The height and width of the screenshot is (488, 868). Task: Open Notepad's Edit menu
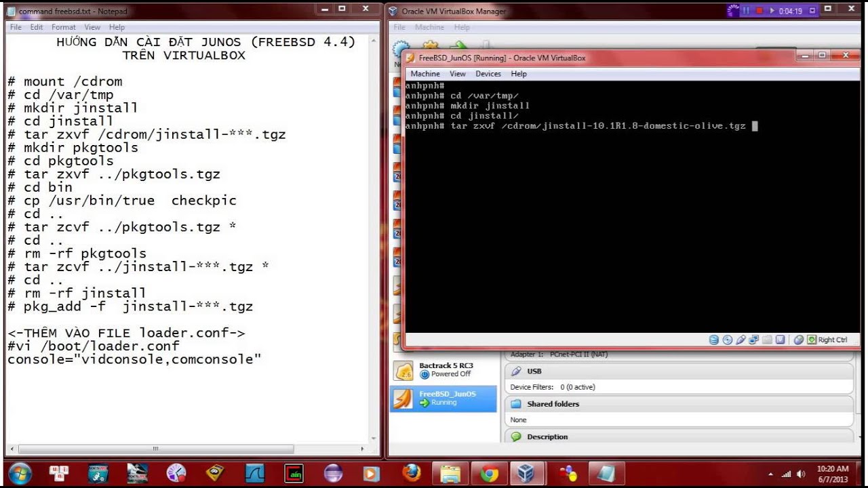(x=37, y=27)
